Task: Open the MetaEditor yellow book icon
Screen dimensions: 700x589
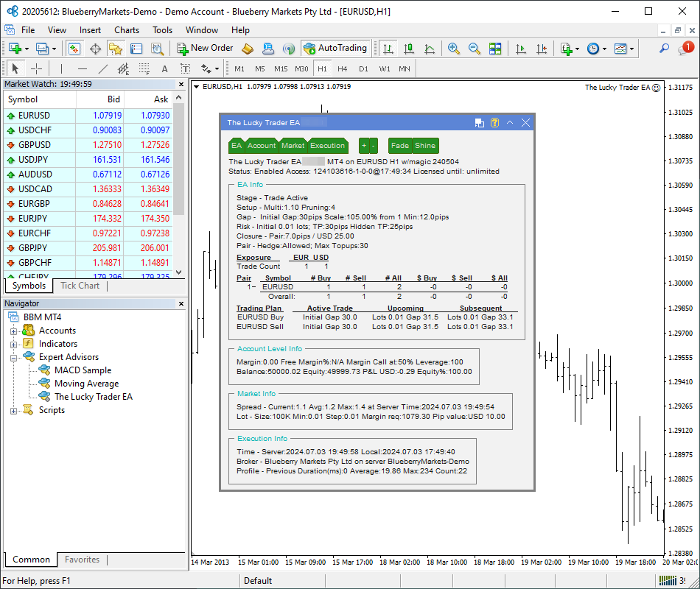Action: click(248, 48)
